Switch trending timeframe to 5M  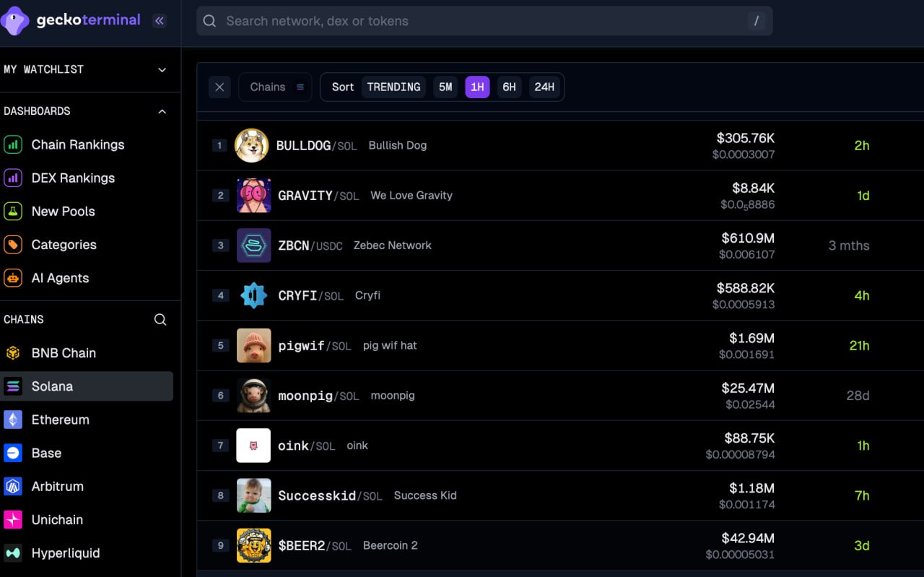(445, 87)
